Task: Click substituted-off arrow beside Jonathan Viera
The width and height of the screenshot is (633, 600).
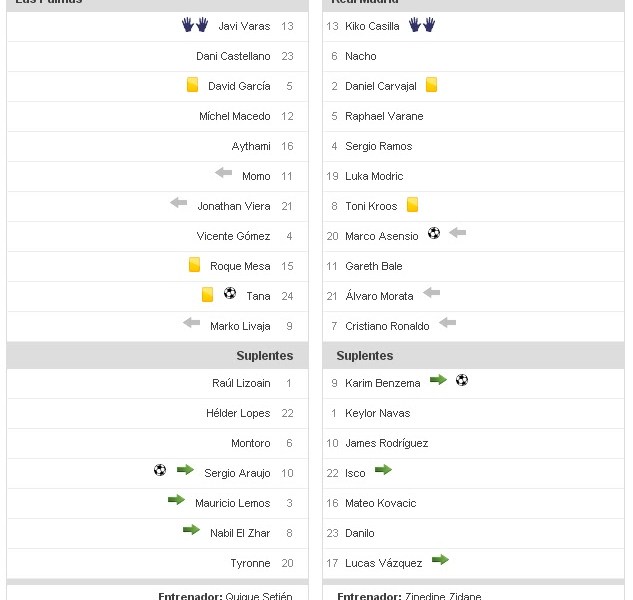Action: point(179,203)
